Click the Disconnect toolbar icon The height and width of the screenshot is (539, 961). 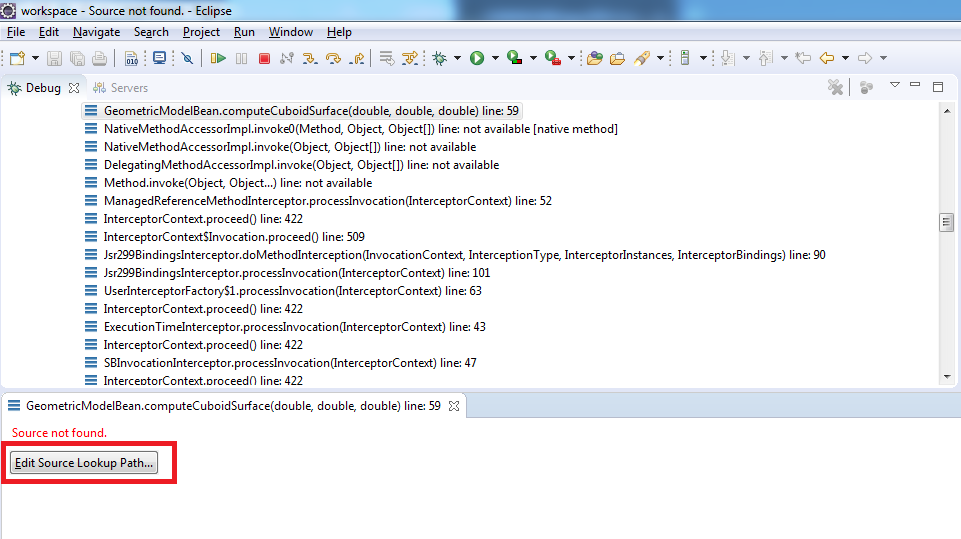(x=287, y=58)
